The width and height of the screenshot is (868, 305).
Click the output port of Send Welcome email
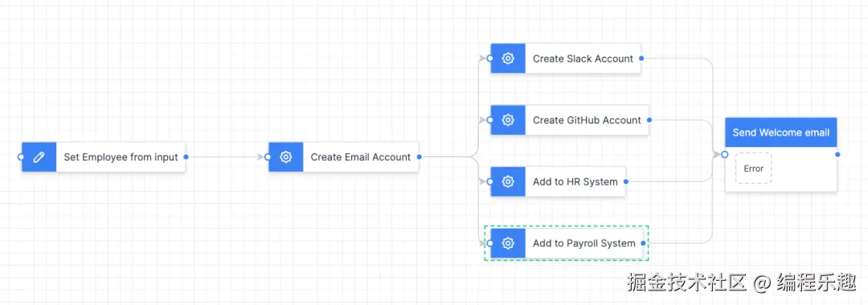[837, 155]
